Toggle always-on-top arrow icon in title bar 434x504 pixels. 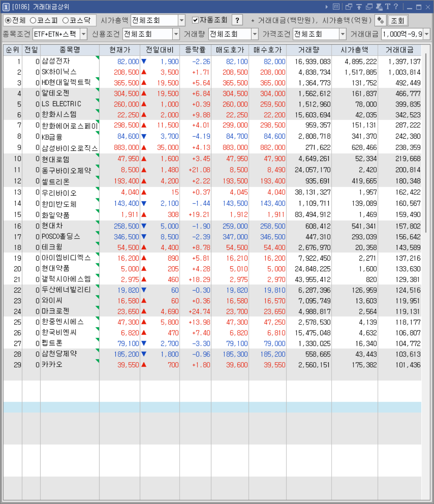click(x=359, y=7)
